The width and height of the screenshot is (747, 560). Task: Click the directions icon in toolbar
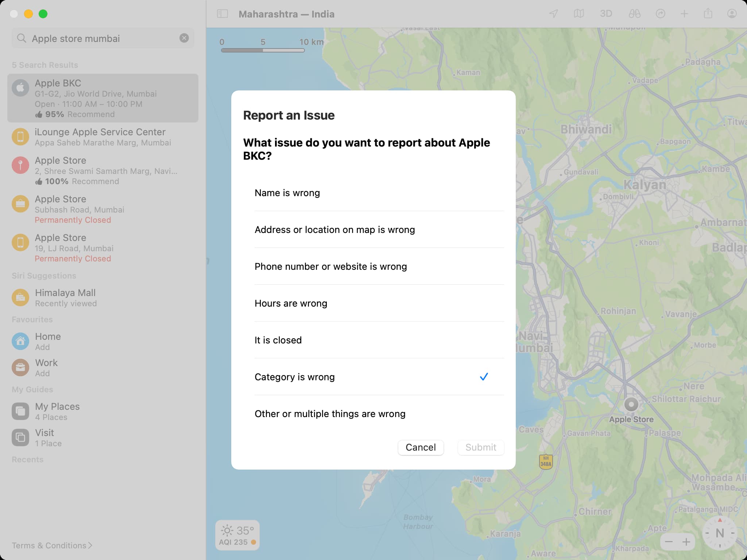pos(661,14)
